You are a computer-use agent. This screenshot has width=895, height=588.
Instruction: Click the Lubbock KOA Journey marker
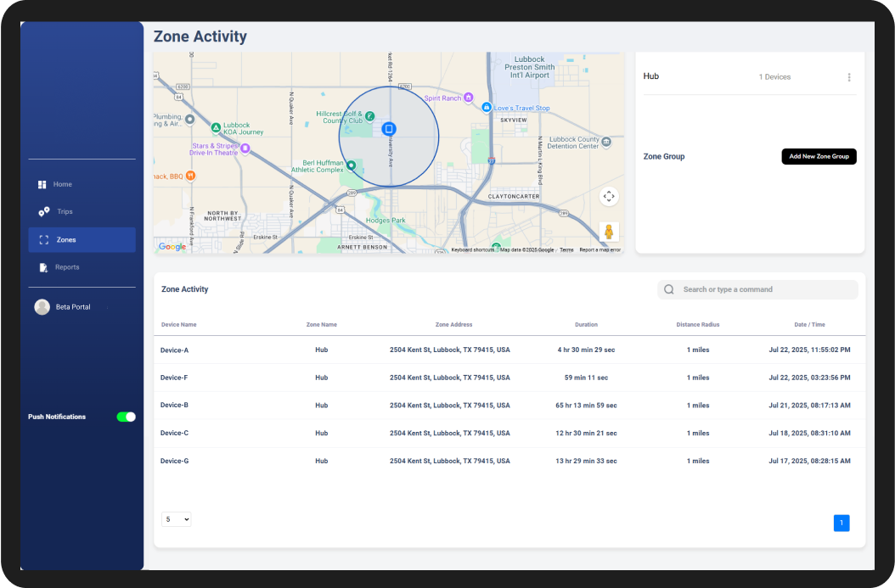[216, 128]
